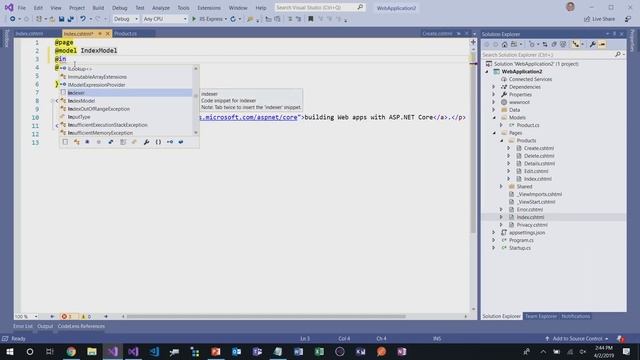Toggle the dot filter in IntelliSense bar

87,142
